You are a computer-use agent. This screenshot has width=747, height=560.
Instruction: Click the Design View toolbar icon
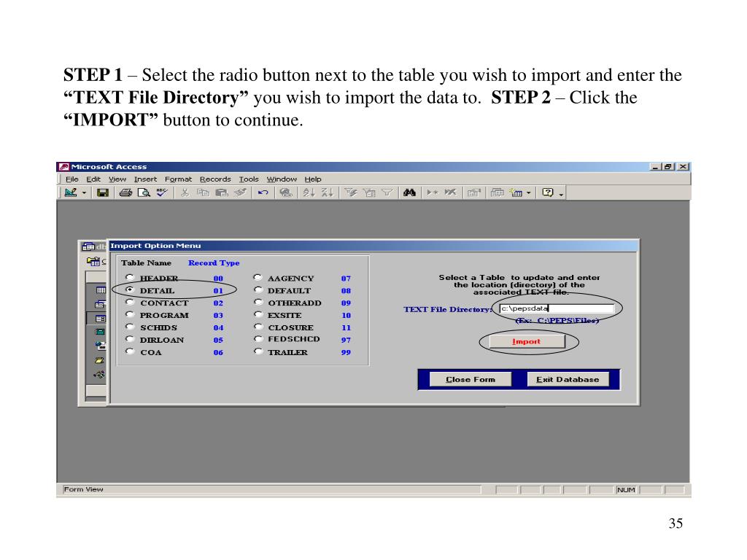[x=71, y=192]
